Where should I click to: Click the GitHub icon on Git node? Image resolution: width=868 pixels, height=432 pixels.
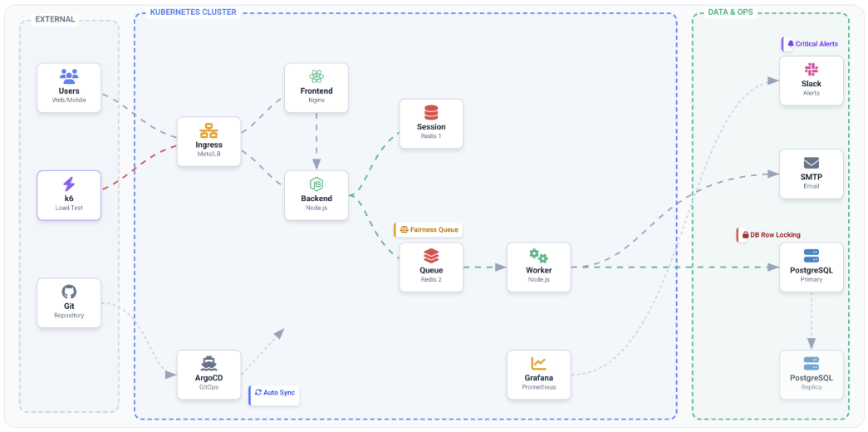[x=69, y=292]
